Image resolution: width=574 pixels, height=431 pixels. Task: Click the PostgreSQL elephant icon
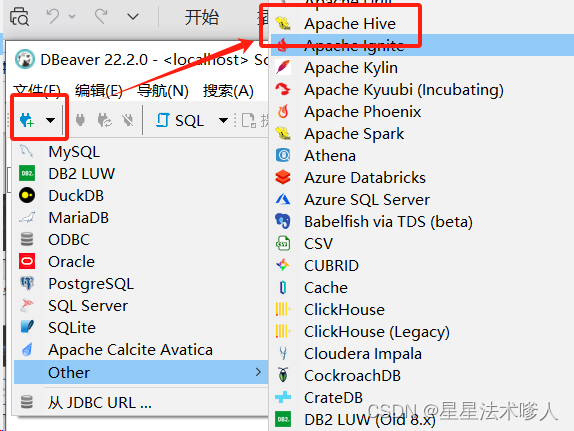click(27, 283)
